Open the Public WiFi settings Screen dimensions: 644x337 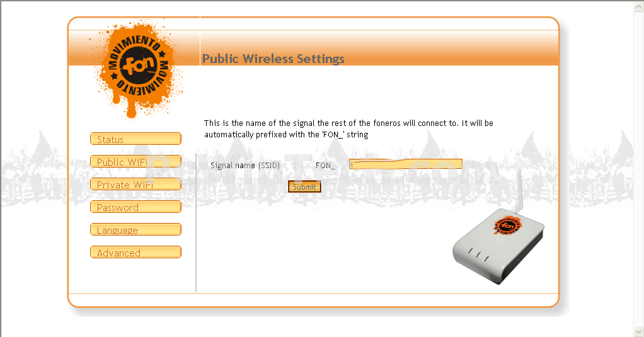pyautogui.click(x=135, y=161)
